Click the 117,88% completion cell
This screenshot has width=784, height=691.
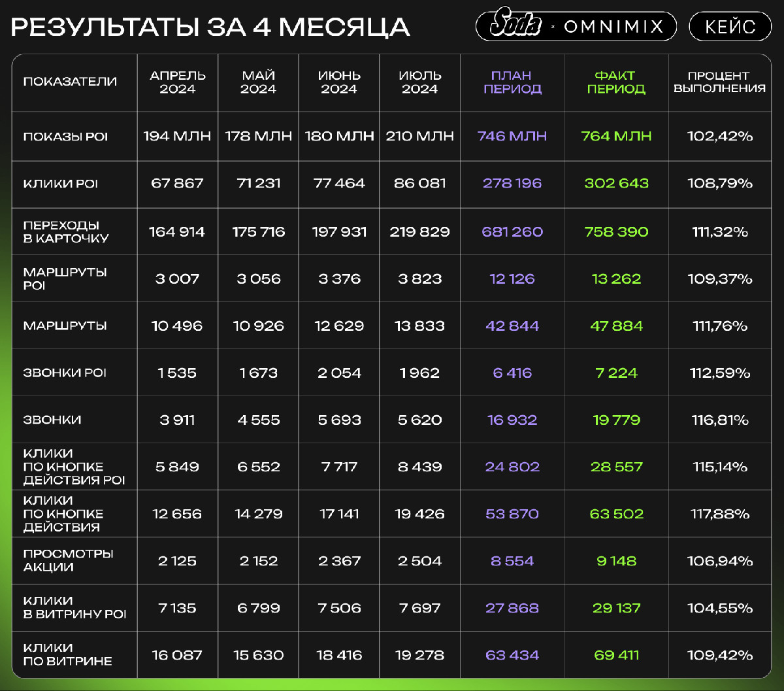coord(720,514)
